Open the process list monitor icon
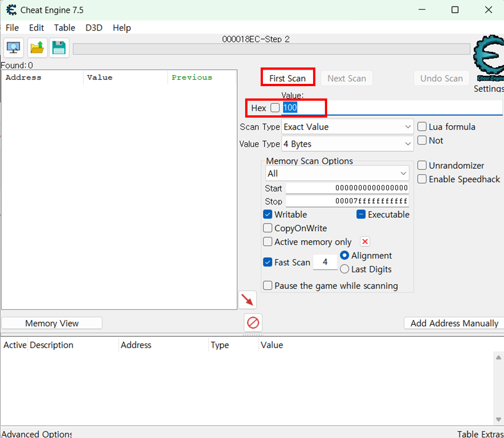Screen dimensions: 504x438 tap(14, 48)
